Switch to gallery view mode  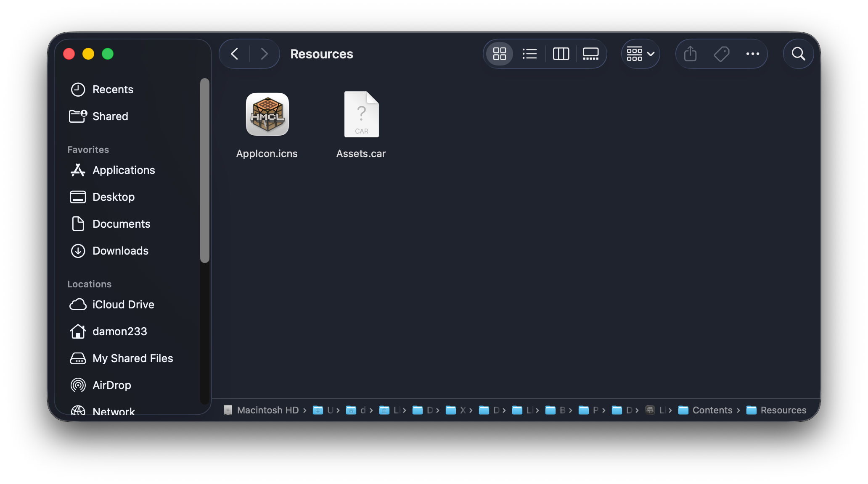[590, 54]
